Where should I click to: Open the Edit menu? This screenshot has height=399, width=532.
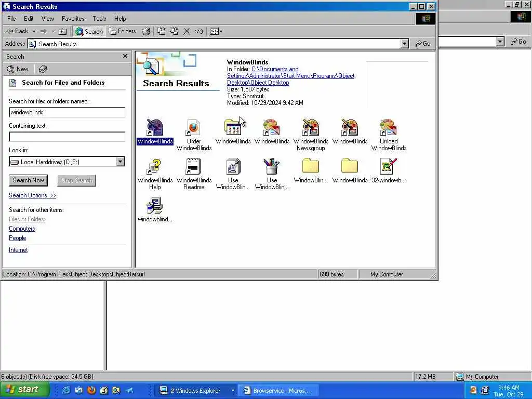point(29,18)
